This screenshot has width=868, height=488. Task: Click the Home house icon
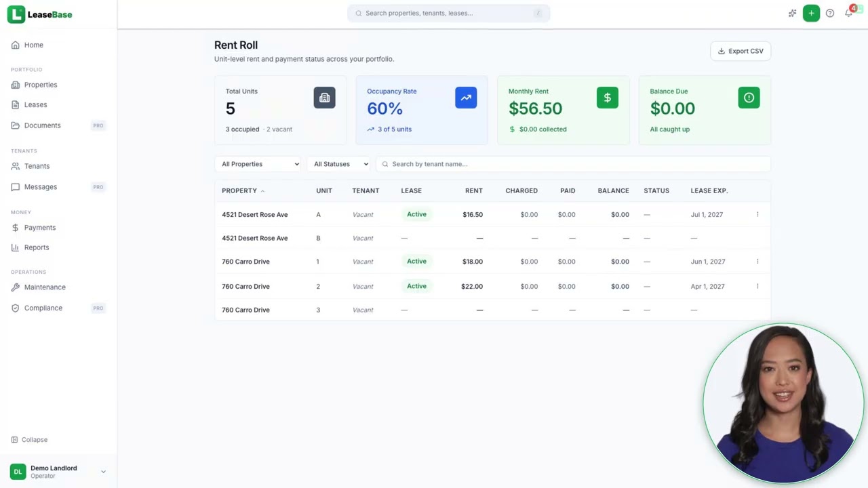15,45
